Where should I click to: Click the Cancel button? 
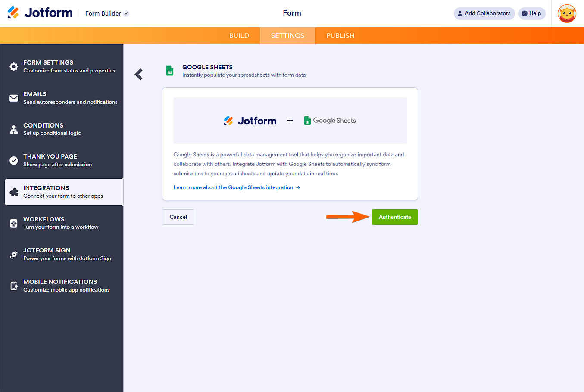pyautogui.click(x=178, y=217)
